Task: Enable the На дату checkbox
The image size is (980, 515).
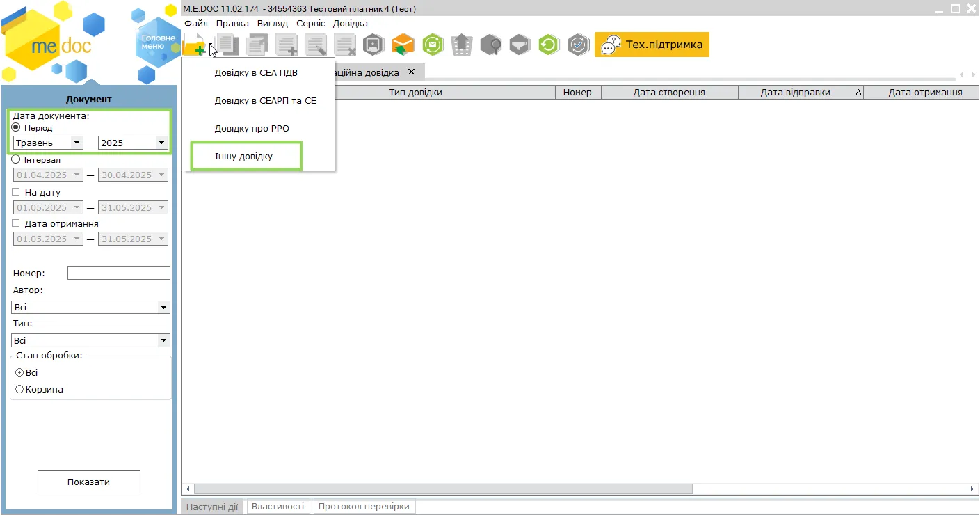Action: click(16, 192)
